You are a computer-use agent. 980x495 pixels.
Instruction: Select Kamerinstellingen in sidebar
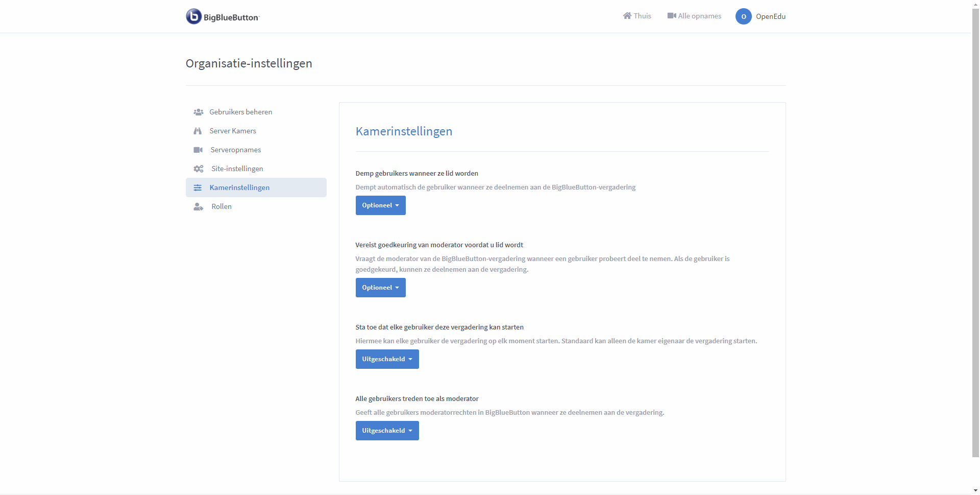pyautogui.click(x=256, y=187)
